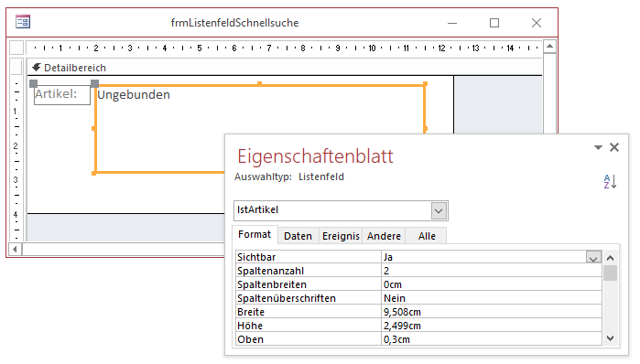Viewport: 640px width, 364px height.
Task: Select the Spaltenbreiten property label
Action: coord(309,284)
